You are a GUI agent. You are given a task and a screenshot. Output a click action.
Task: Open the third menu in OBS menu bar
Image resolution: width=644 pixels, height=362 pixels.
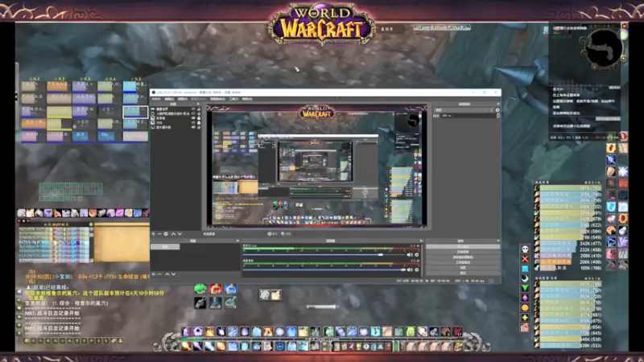pos(183,99)
